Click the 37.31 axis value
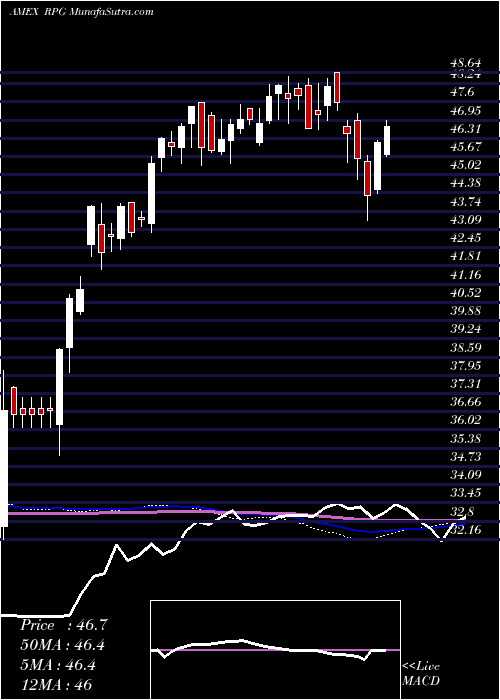This screenshot has width=500, height=700. pyautogui.click(x=465, y=384)
